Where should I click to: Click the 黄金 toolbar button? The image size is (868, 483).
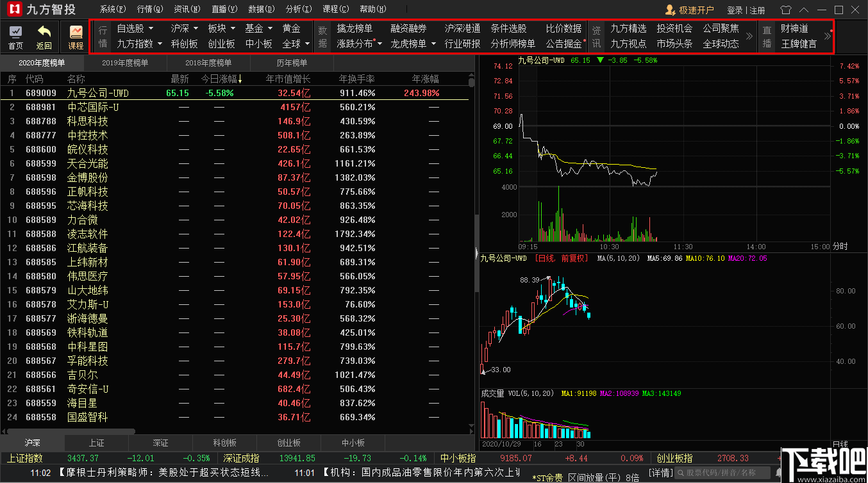(291, 29)
